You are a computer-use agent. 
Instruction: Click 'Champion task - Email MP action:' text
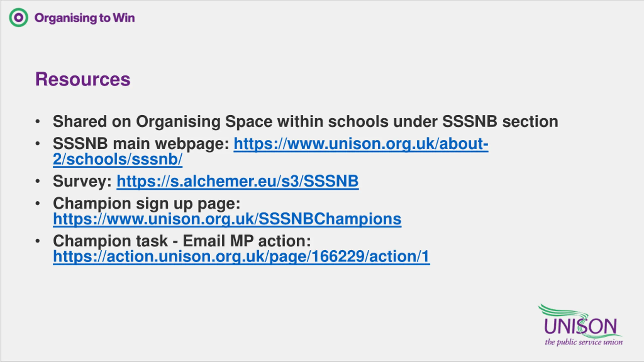pyautogui.click(x=182, y=241)
